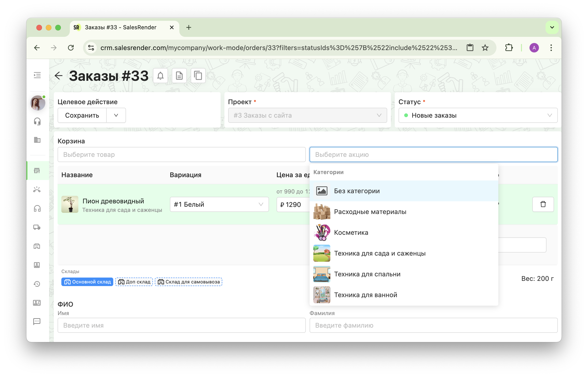The height and width of the screenshot is (377, 588).
Task: Expand Сохранить dropdown arrow
Action: (x=116, y=115)
